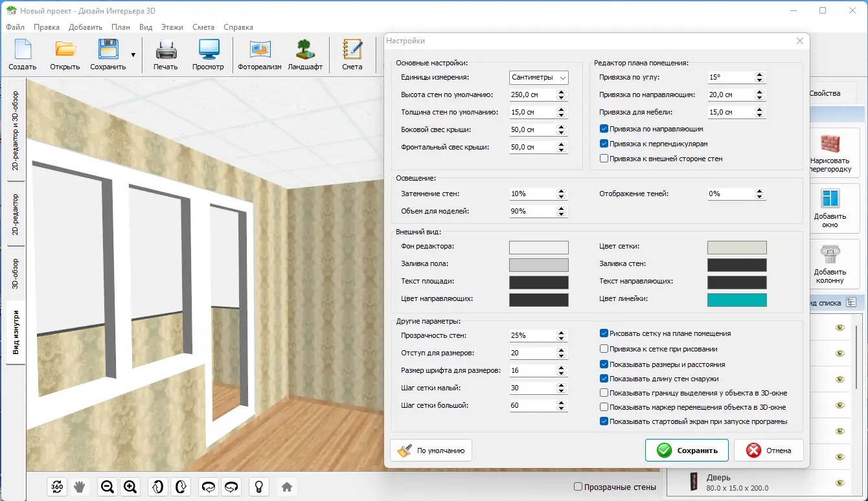Switch to the 3D-обзор tab
The image size is (868, 501).
[x=16, y=274]
